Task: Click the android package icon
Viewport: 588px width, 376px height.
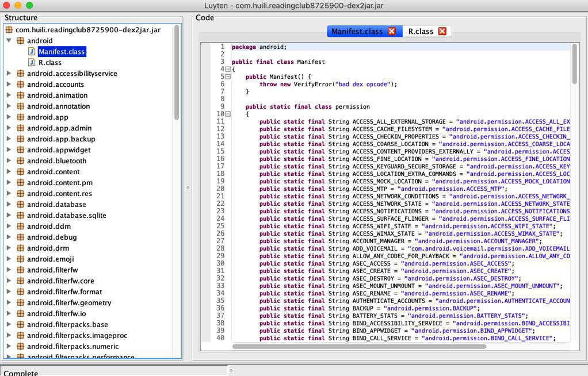Action: pos(21,40)
